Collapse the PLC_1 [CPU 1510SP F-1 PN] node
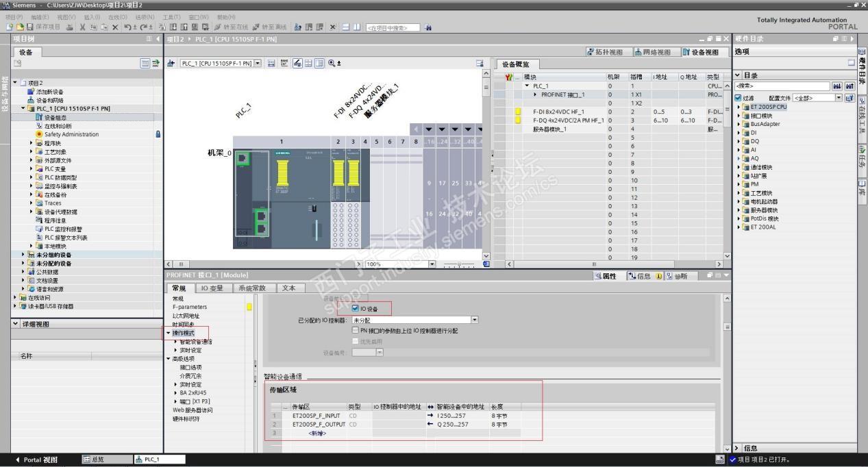The width and height of the screenshot is (868, 467). 23,108
